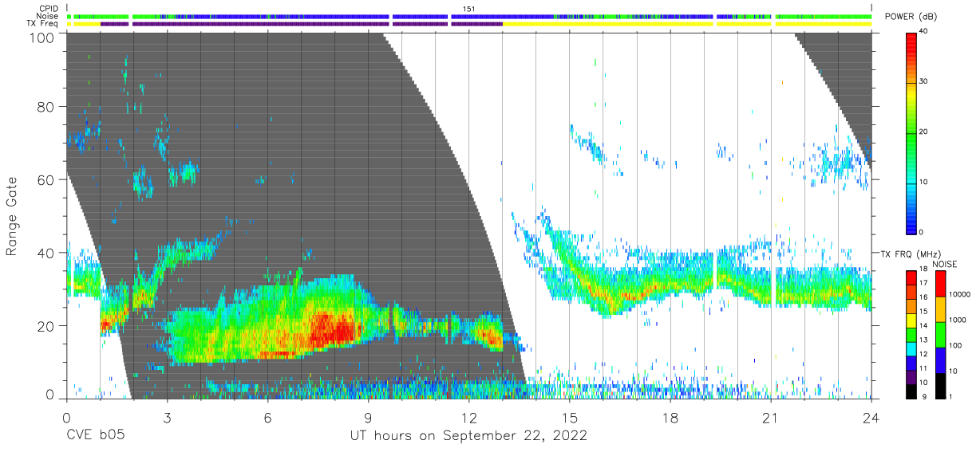The width and height of the screenshot is (980, 452).
Task: Click the 15 tick on the UT hours axis
Action: 570,417
